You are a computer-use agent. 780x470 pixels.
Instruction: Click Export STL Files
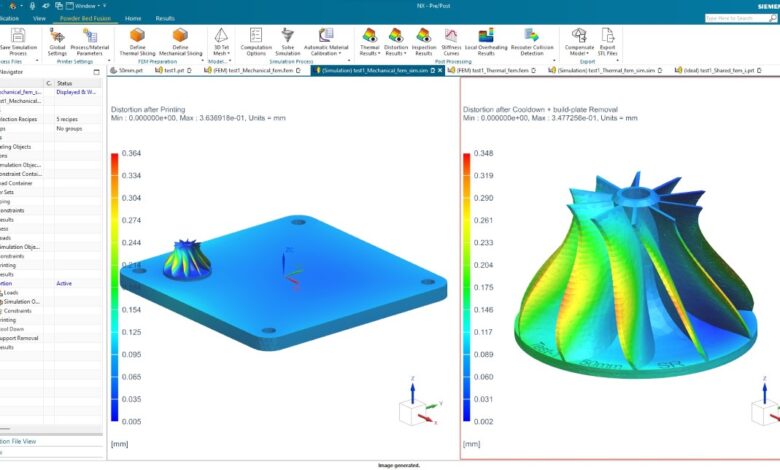coord(607,36)
